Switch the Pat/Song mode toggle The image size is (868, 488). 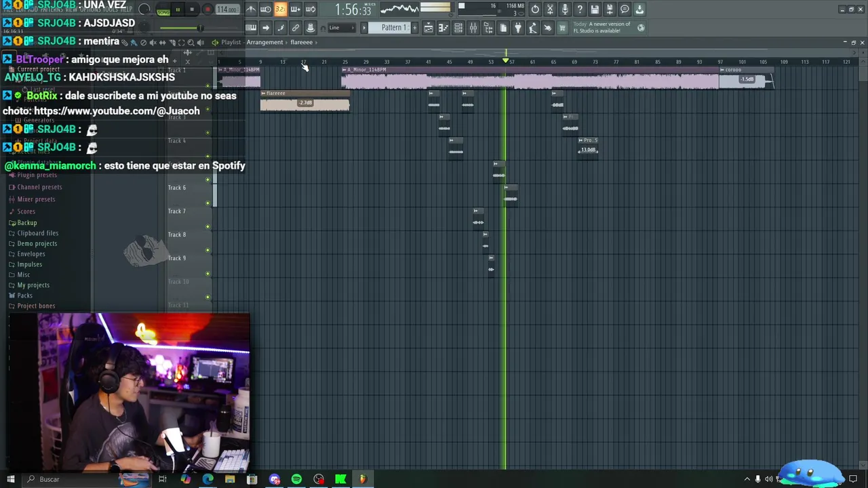[163, 10]
